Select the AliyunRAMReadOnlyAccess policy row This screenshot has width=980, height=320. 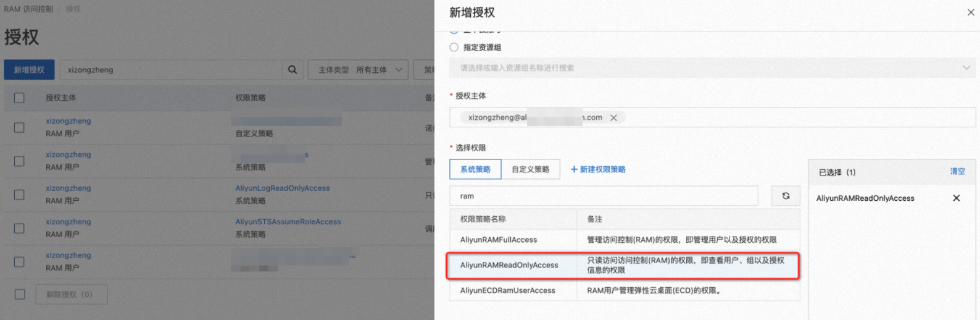(625, 265)
